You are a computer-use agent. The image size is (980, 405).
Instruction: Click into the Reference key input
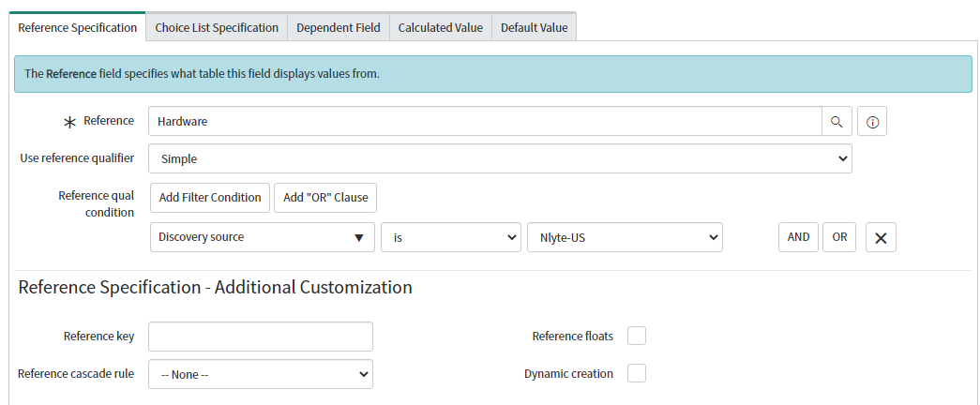[x=261, y=337]
